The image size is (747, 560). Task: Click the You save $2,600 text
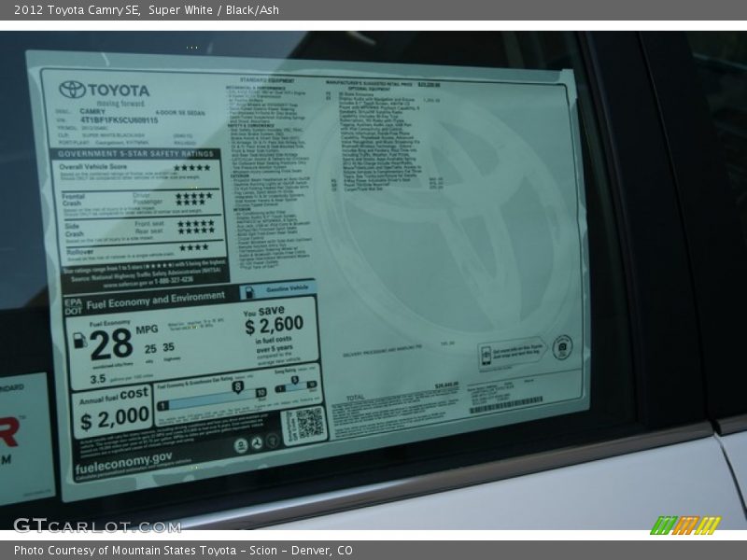tap(274, 322)
